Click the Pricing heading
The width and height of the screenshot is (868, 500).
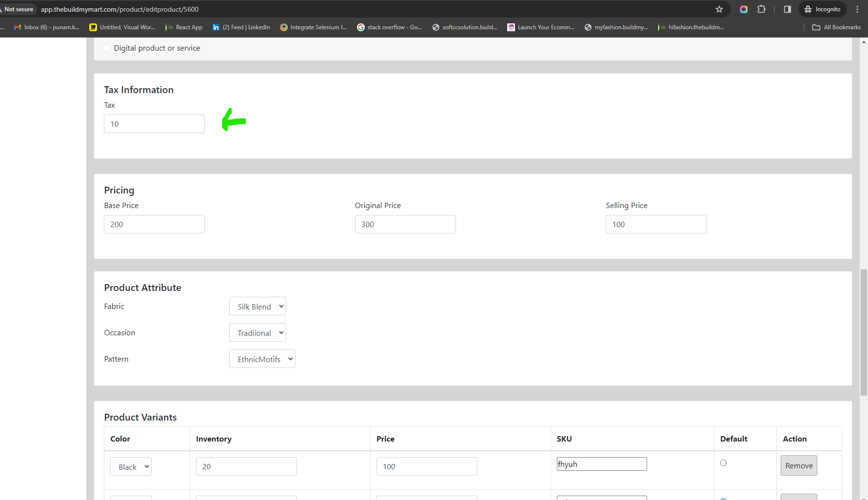pos(119,190)
